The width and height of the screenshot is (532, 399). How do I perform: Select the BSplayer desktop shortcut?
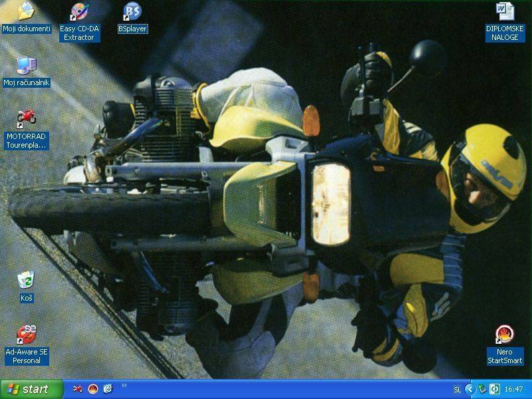[x=132, y=11]
